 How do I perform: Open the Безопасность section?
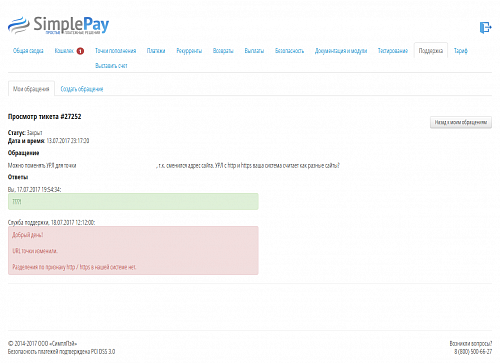(x=289, y=51)
